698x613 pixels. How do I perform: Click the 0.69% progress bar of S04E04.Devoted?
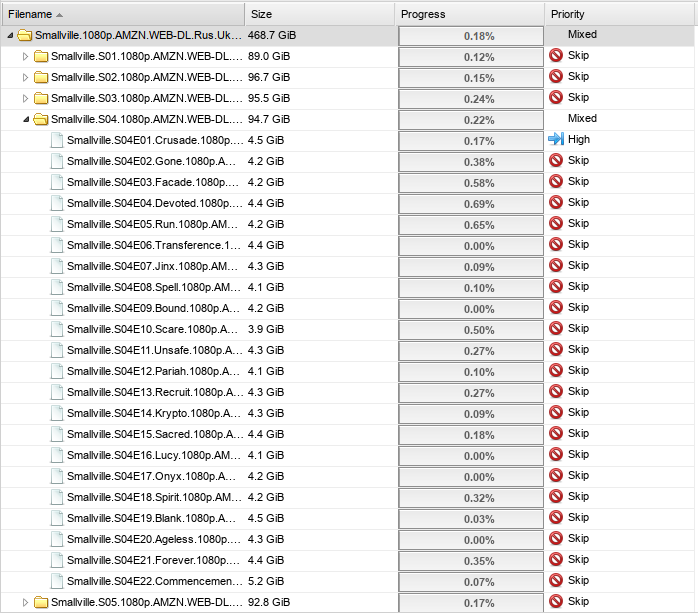471,204
